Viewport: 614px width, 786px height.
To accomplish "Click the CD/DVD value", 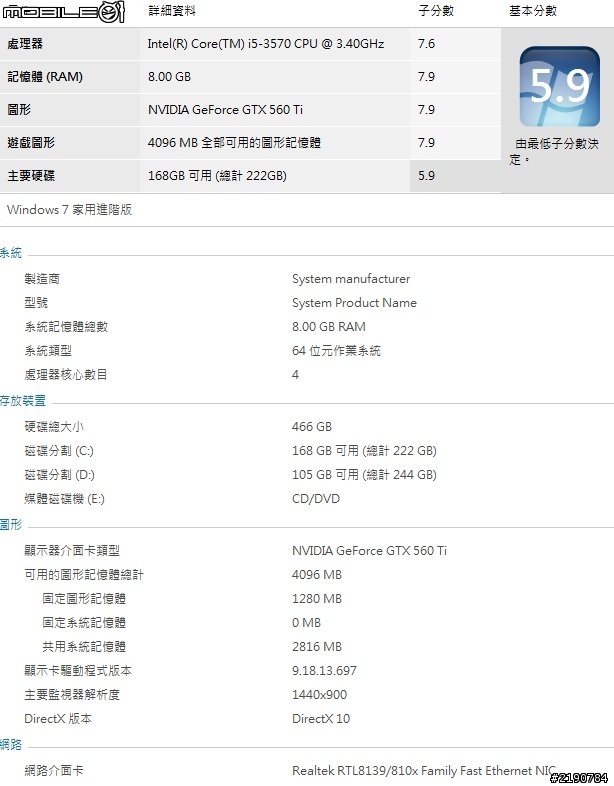I will pyautogui.click(x=316, y=499).
